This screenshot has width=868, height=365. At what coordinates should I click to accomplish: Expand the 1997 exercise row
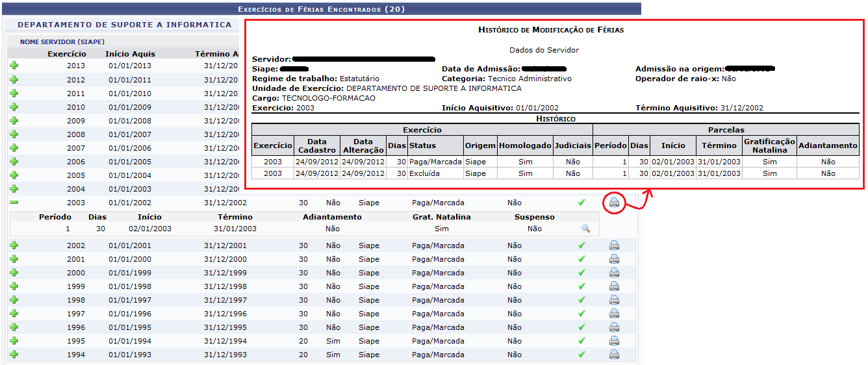(14, 313)
